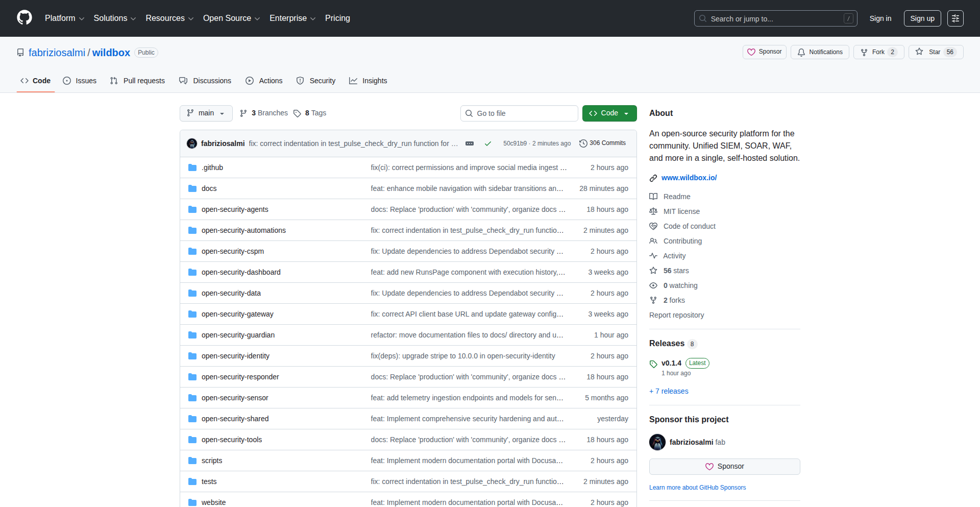Click the Go to file search field
Screen dimensions: 980x507
point(519,113)
